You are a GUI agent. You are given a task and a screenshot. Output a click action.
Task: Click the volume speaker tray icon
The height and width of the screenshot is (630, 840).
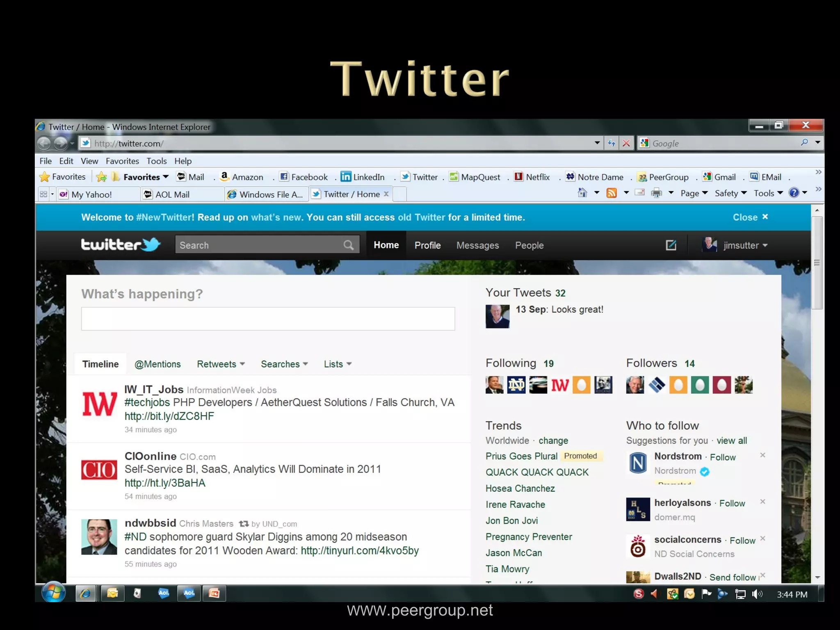click(757, 594)
